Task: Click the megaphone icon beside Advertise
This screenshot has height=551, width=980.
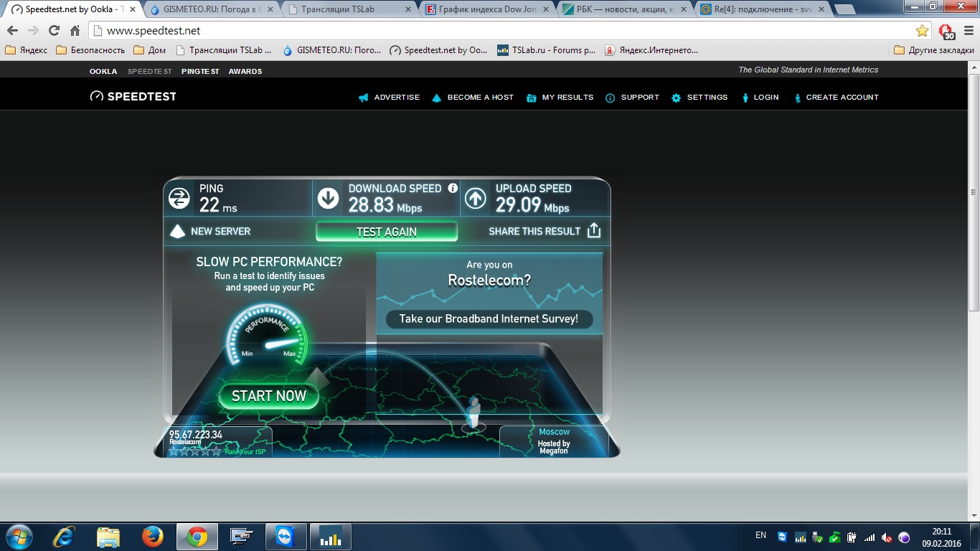Action: [x=363, y=98]
